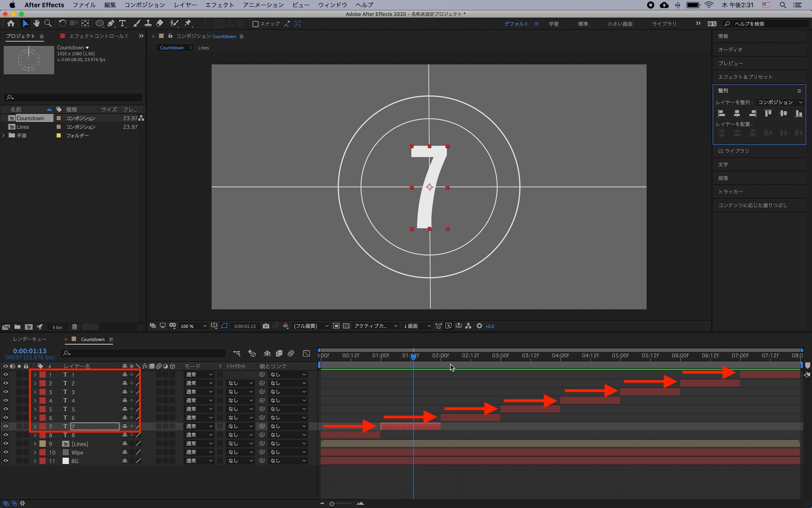Switch to the Render Queue tab
Image resolution: width=812 pixels, height=508 pixels.
coord(30,339)
